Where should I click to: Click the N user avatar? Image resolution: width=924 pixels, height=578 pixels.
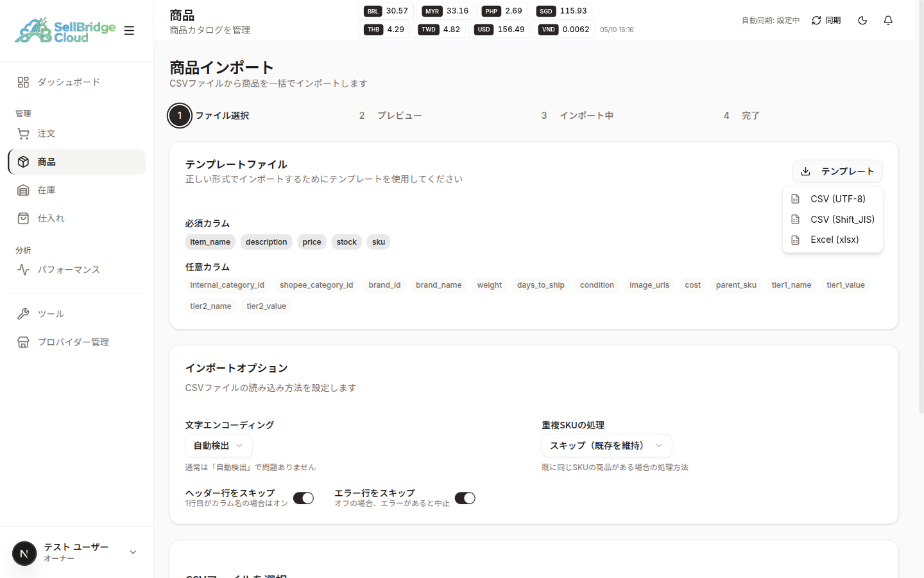click(24, 553)
